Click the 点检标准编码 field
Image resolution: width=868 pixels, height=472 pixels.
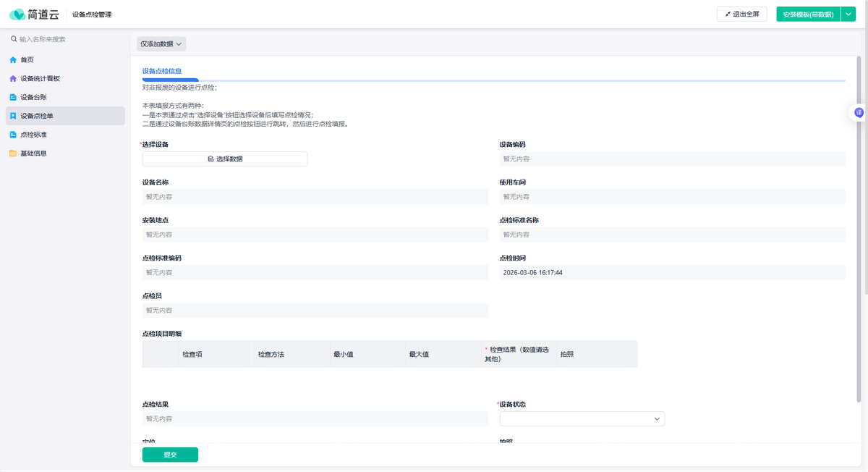315,272
